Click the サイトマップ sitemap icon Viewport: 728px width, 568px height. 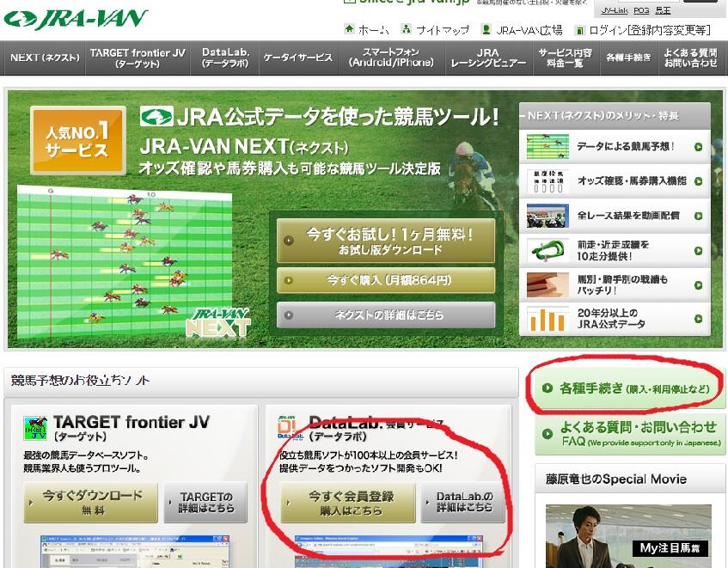407,29
